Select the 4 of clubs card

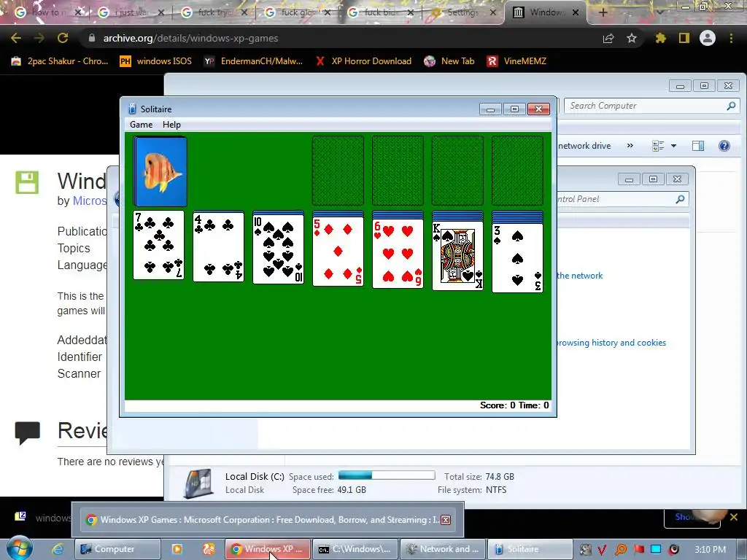[x=219, y=247]
